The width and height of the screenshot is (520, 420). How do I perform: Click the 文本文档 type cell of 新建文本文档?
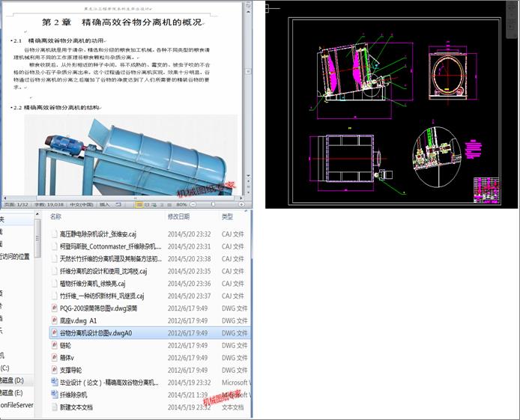(x=233, y=407)
